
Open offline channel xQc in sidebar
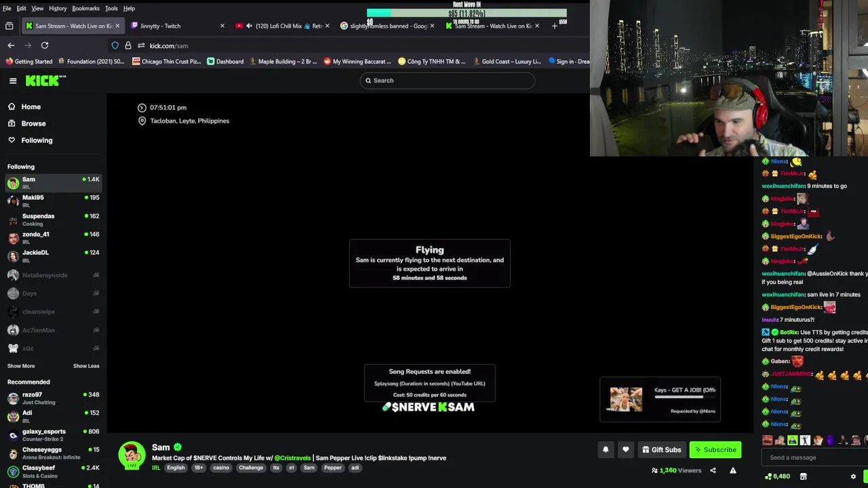[53, 348]
